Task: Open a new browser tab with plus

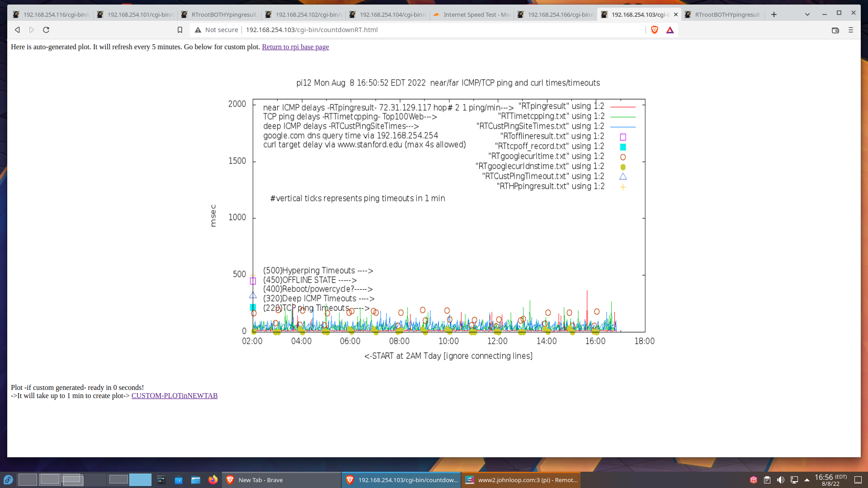Action: point(774,14)
